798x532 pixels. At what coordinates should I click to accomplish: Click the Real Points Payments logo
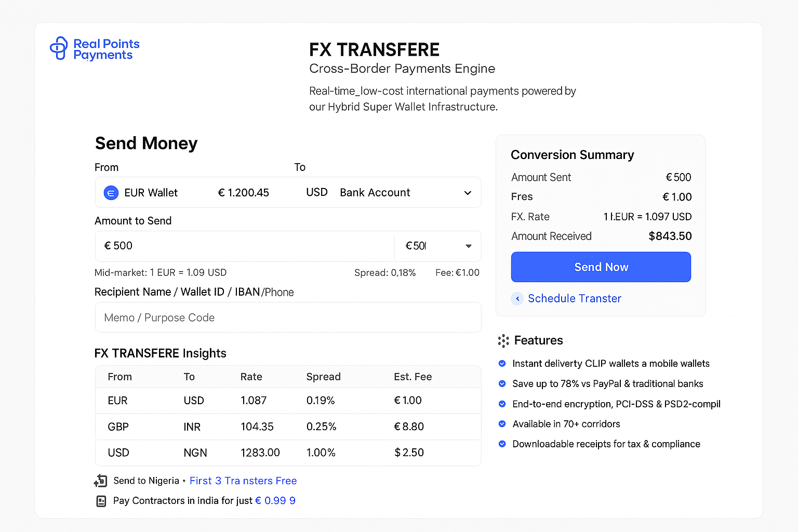point(94,48)
